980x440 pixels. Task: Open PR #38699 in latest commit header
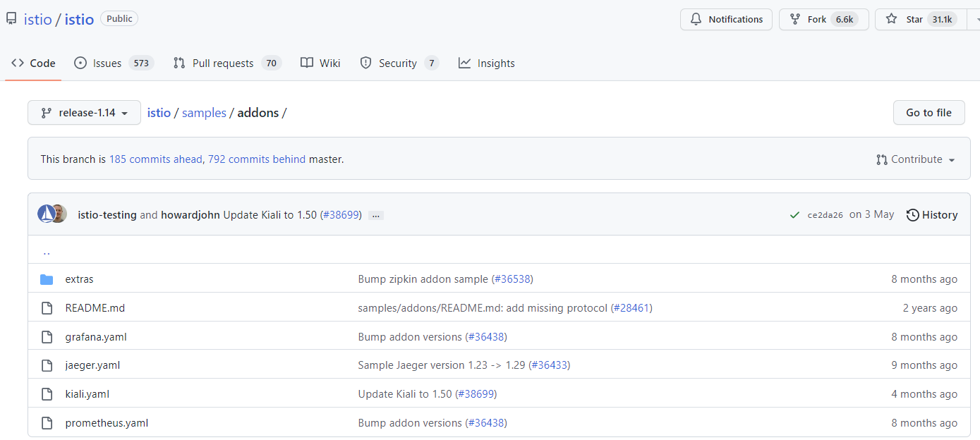[x=341, y=215]
